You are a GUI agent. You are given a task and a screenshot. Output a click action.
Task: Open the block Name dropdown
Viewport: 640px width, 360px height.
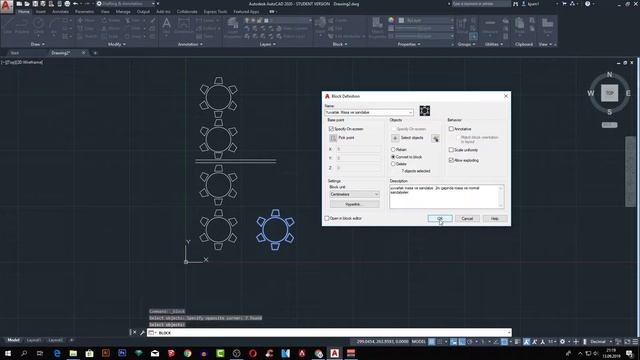click(410, 112)
